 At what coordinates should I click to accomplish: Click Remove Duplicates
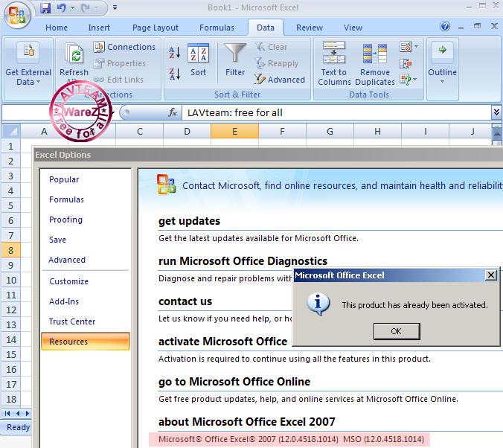pos(375,63)
